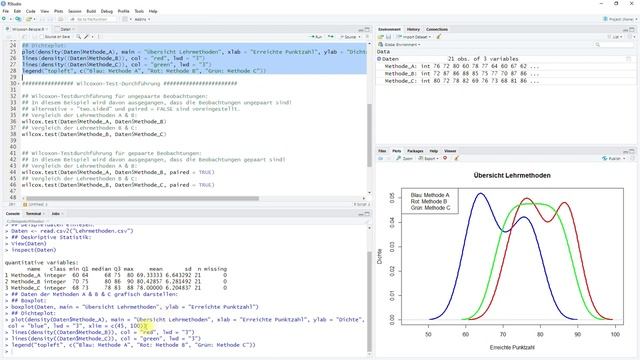Image resolution: width=640 pixels, height=360 pixels.
Task: Click the editor horizontal scrollbar
Action: (142, 198)
